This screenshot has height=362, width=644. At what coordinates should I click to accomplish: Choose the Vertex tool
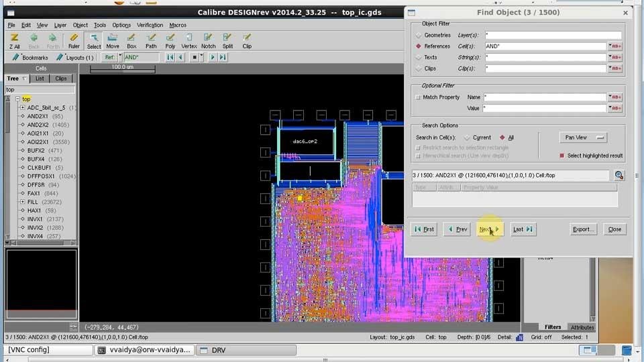coord(189,41)
